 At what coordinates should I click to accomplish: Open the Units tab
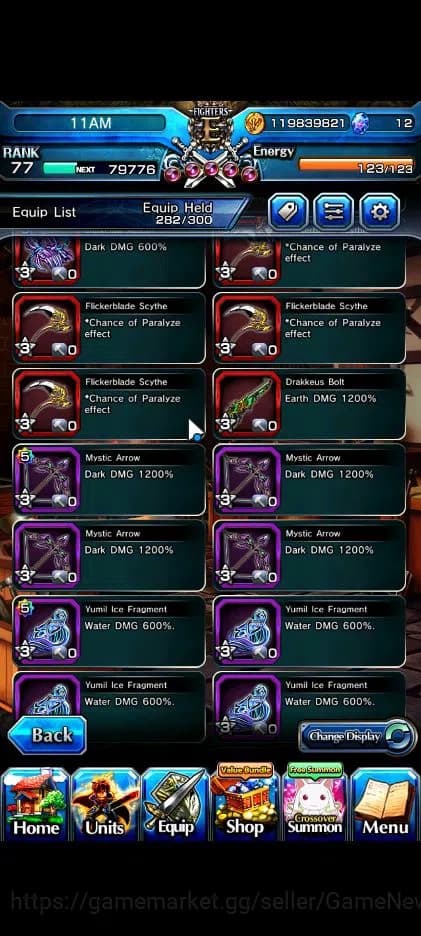(106, 803)
